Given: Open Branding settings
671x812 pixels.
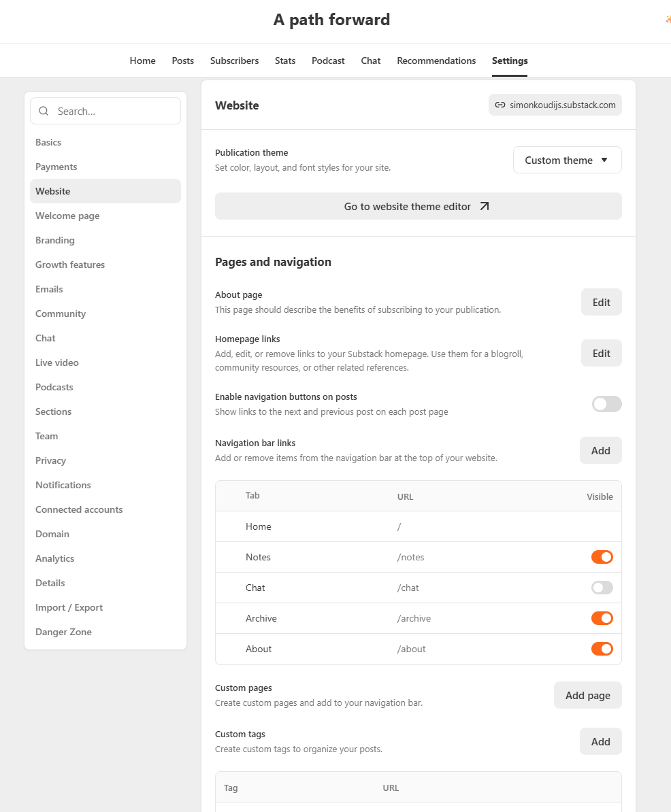Looking at the screenshot, I should pos(105,240).
